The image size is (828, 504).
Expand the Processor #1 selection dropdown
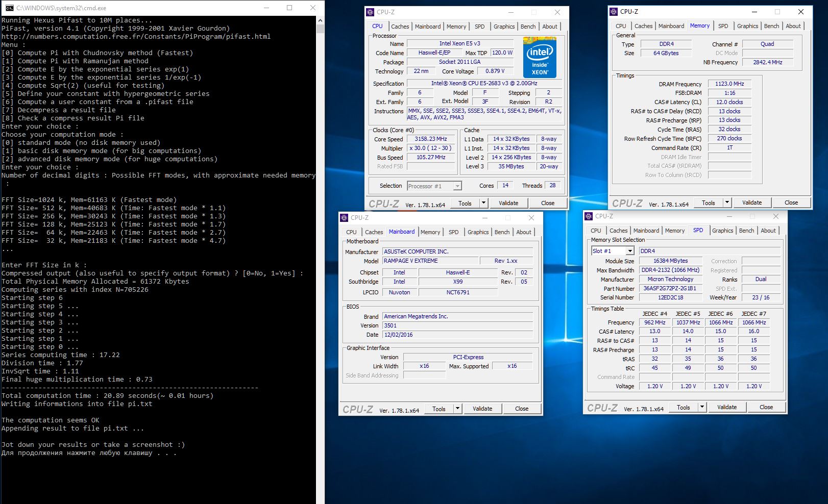457,186
